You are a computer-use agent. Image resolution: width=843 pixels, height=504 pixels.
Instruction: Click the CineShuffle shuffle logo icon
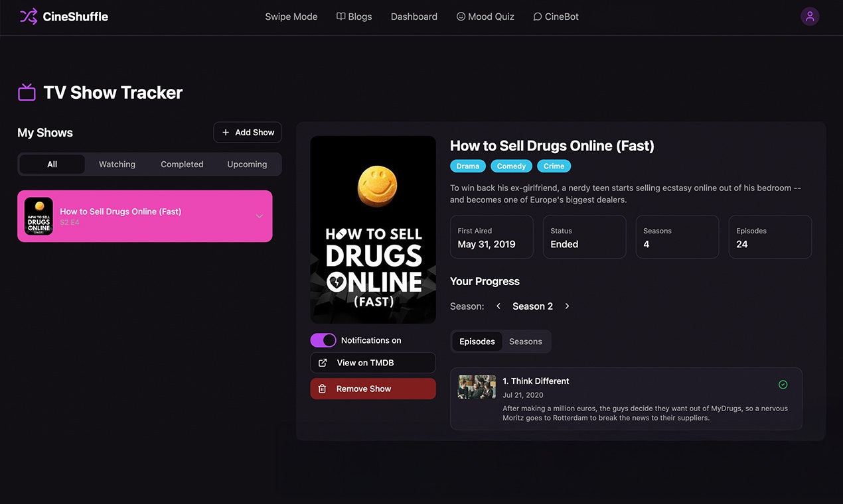click(29, 17)
